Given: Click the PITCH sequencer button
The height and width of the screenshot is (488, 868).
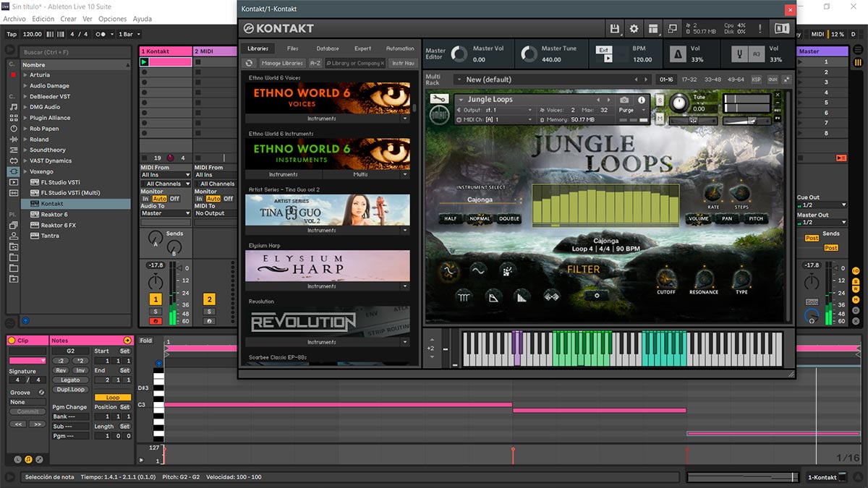Looking at the screenshot, I should [756, 218].
